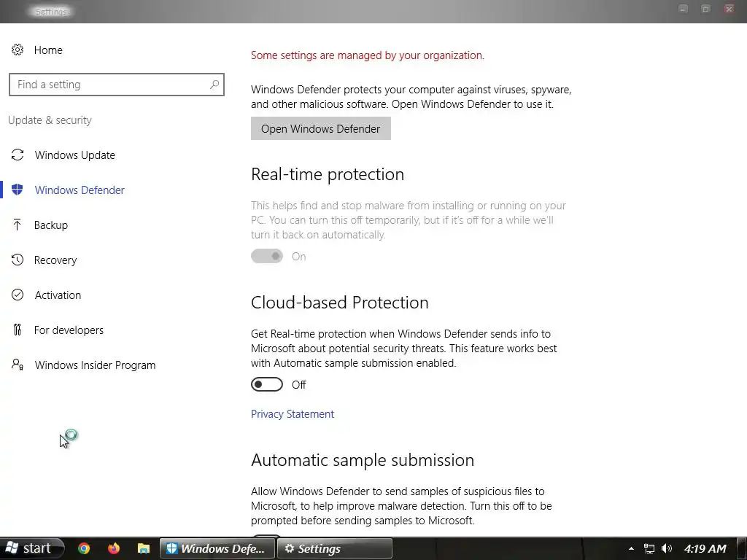Click the Real-time protection heading

click(328, 174)
